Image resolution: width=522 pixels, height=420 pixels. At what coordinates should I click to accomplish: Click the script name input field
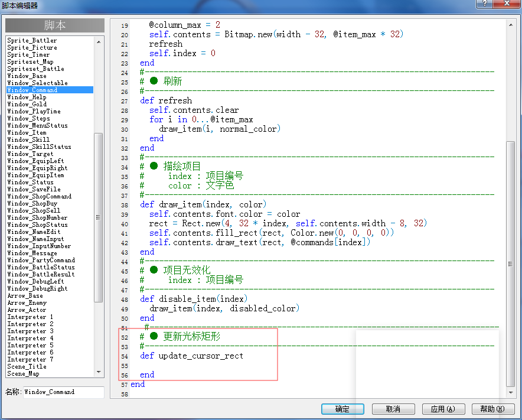pyautogui.click(x=64, y=392)
